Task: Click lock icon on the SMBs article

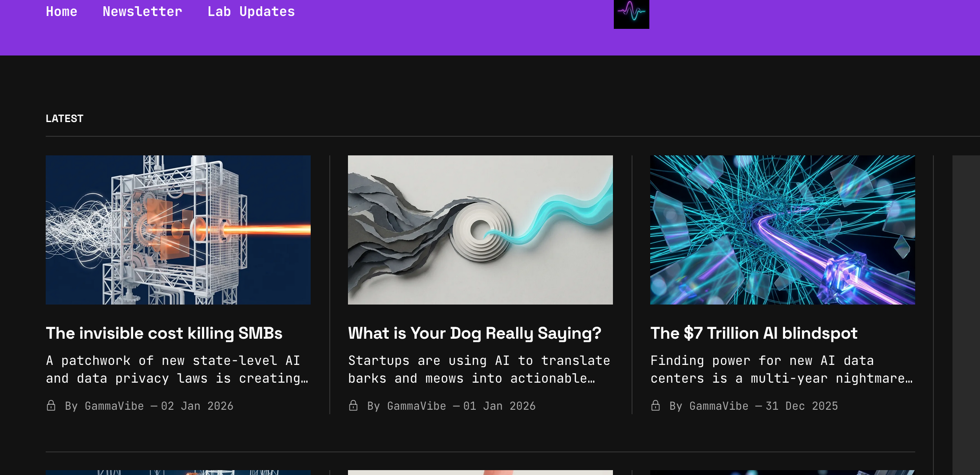Action: tap(51, 406)
